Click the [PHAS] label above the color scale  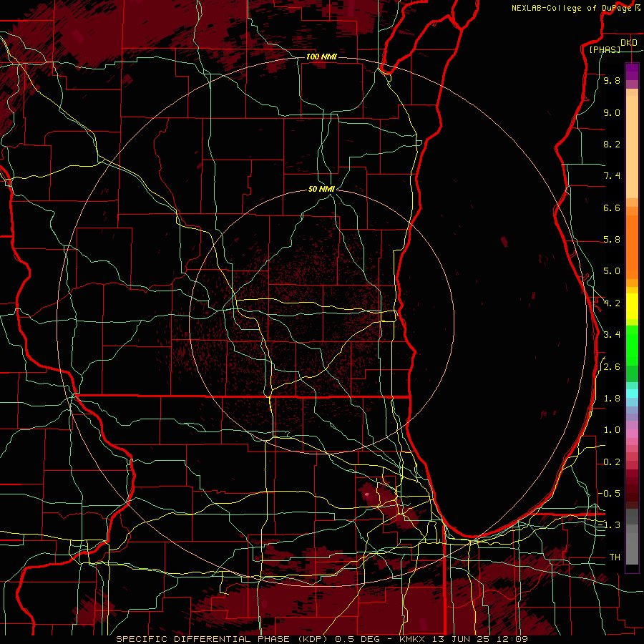(x=605, y=49)
